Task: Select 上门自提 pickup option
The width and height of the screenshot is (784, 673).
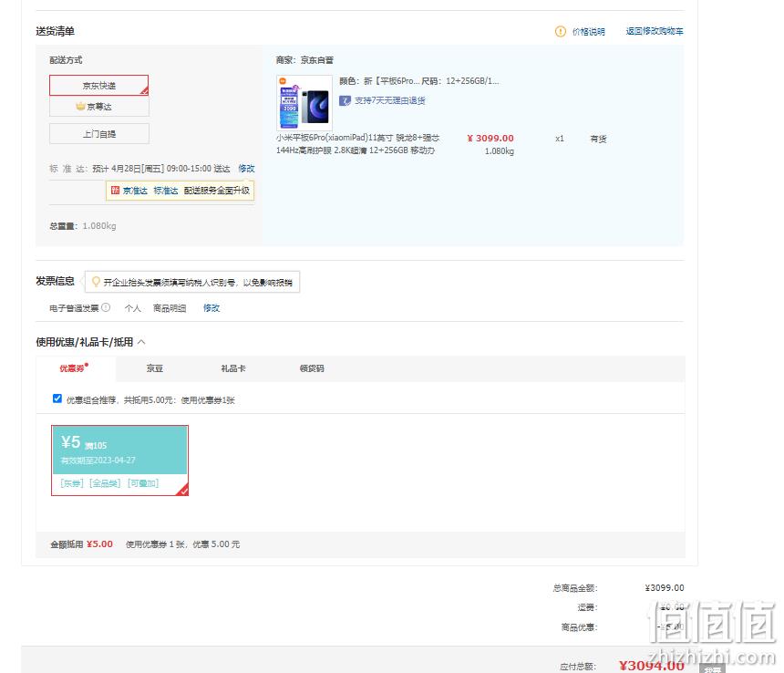Action: (99, 134)
